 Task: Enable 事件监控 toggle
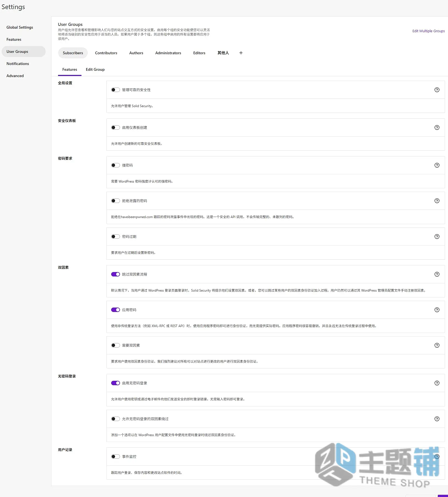pos(115,457)
